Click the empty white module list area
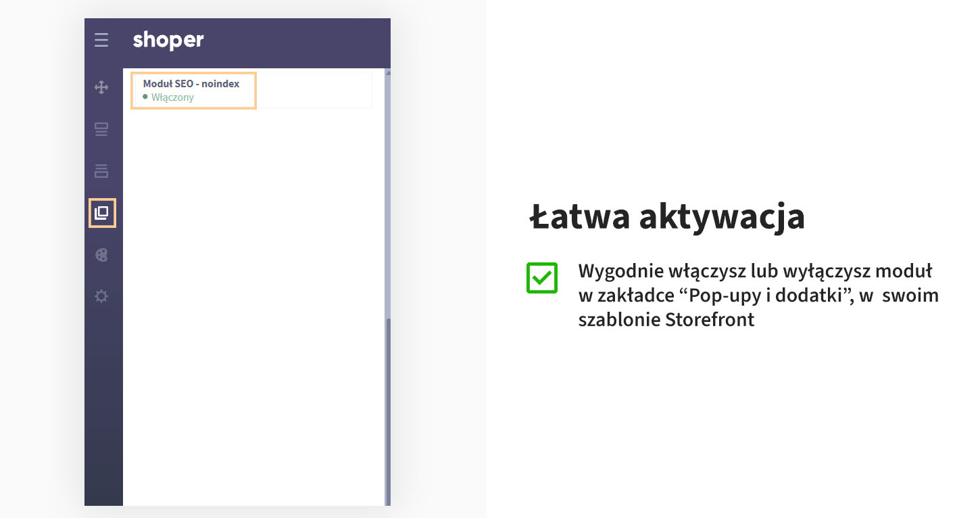This screenshot has width=980, height=518. coord(253,304)
